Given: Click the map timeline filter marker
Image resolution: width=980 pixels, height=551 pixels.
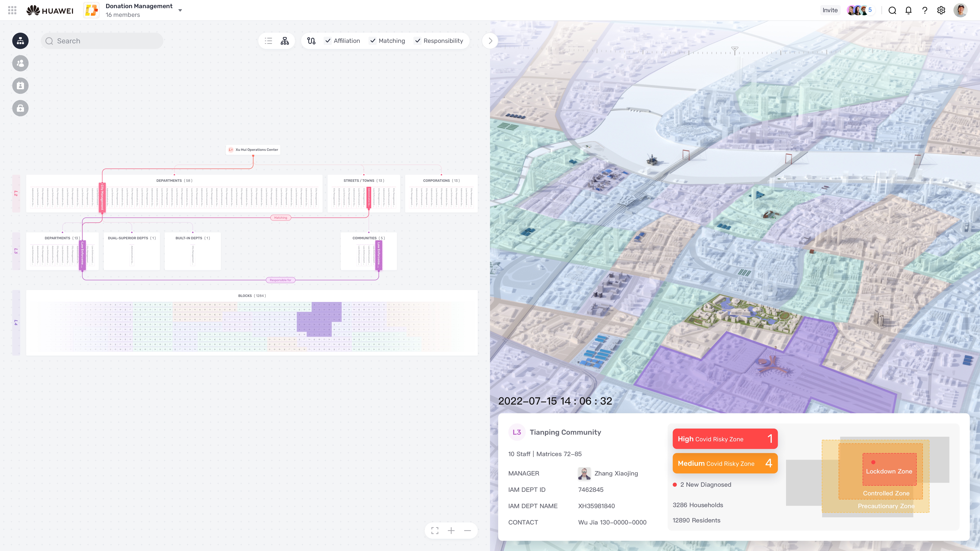Looking at the screenshot, I should 735,50.
